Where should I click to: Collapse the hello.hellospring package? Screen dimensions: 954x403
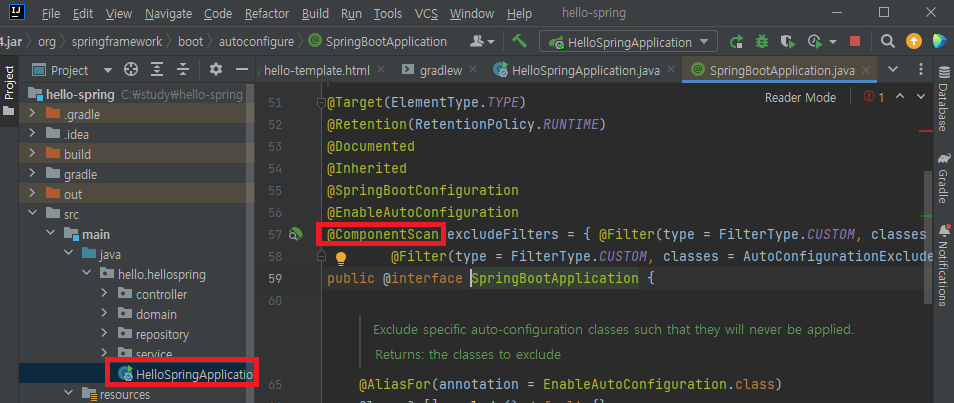[x=86, y=275]
